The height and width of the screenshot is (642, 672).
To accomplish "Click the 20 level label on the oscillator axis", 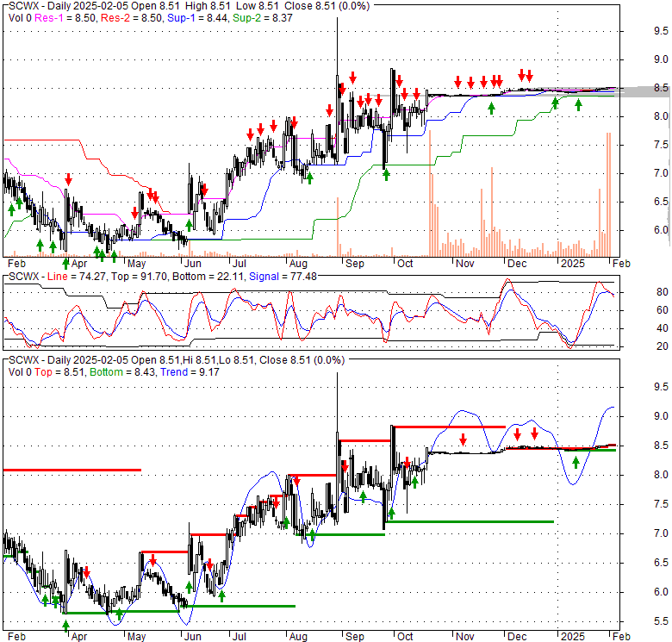I will pyautogui.click(x=663, y=346).
